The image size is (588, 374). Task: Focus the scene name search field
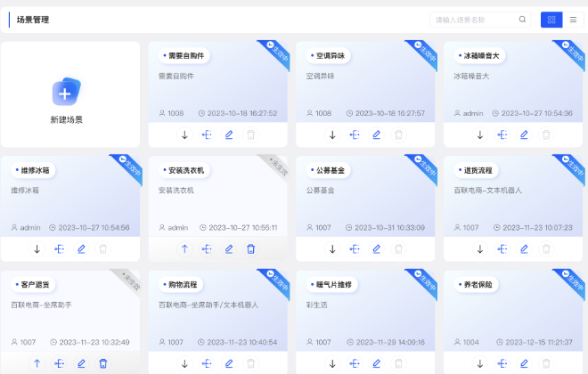pyautogui.click(x=472, y=19)
